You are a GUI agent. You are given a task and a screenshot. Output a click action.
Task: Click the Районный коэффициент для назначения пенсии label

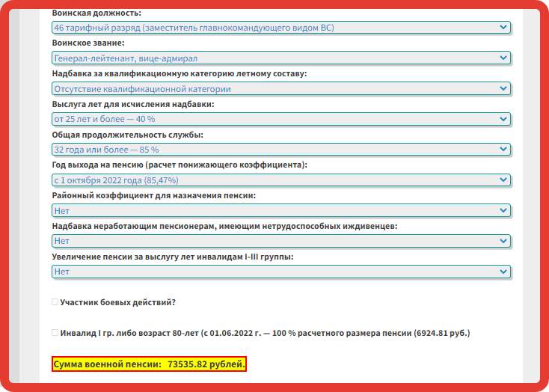[x=154, y=195]
